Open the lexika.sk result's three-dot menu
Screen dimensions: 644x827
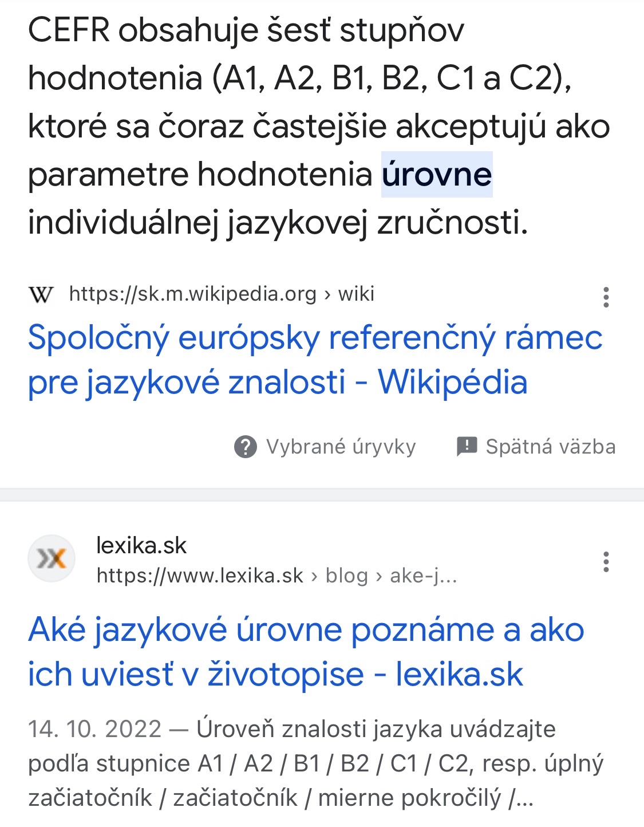click(x=606, y=562)
